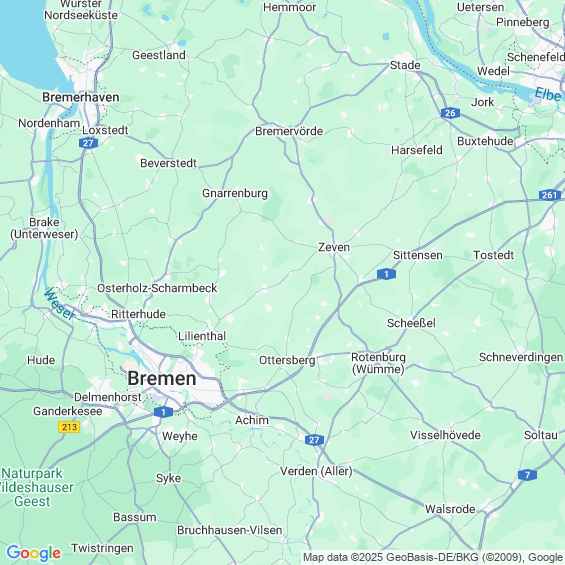Select the Verden (Aller) label
Image resolution: width=565 pixels, height=565 pixels.
click(x=316, y=471)
